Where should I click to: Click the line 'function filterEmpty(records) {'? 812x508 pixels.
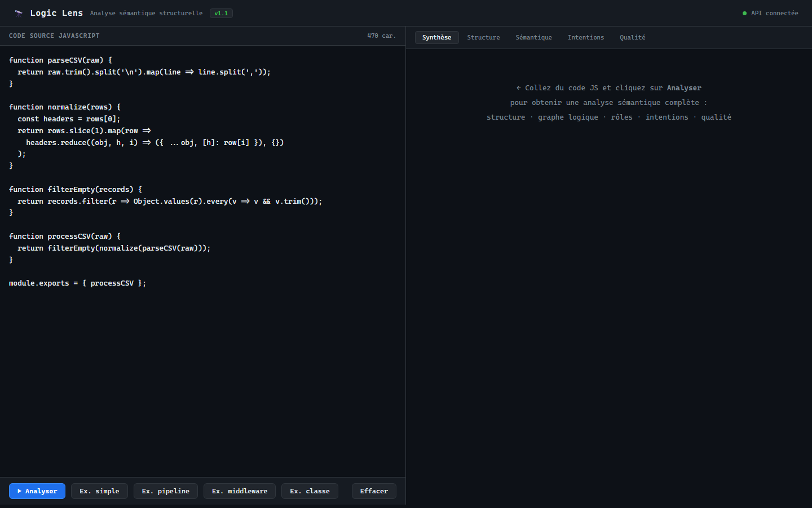click(x=76, y=189)
